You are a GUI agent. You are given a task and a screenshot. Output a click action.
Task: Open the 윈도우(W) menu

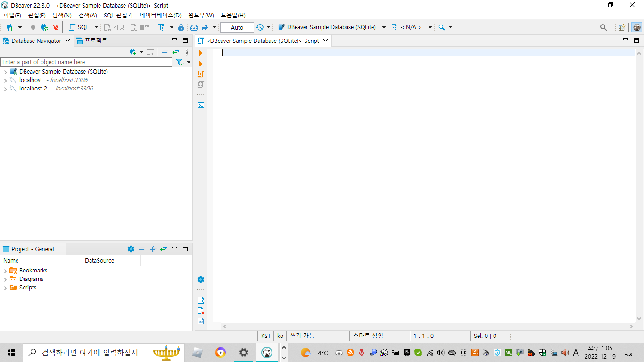coord(201,15)
